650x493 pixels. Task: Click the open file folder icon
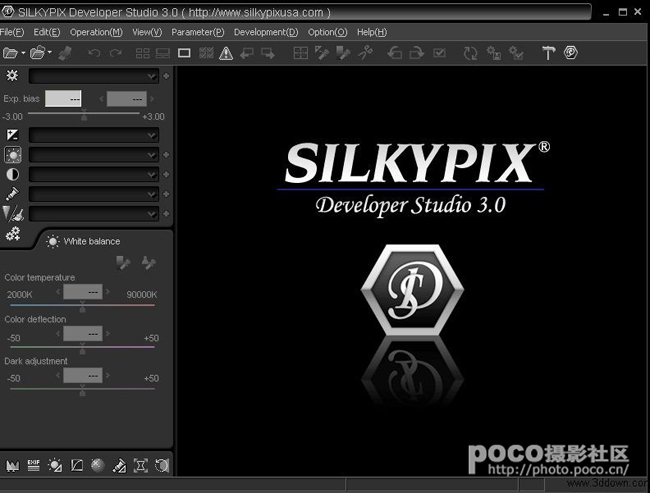click(x=10, y=53)
